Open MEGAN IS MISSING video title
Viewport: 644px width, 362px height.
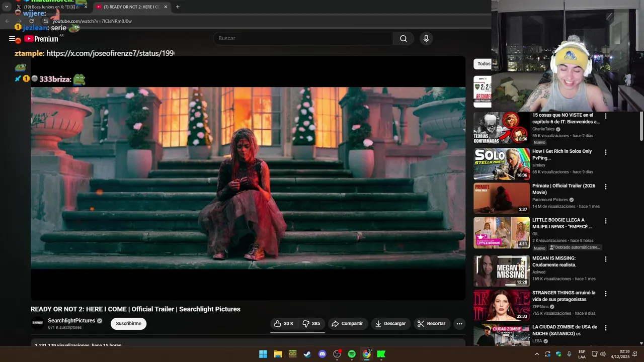click(x=553, y=261)
